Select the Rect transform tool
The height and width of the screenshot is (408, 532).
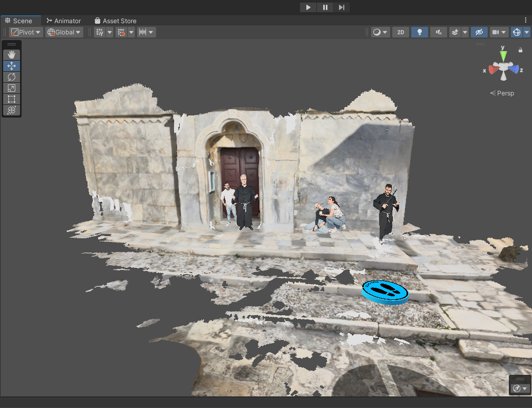tap(12, 99)
